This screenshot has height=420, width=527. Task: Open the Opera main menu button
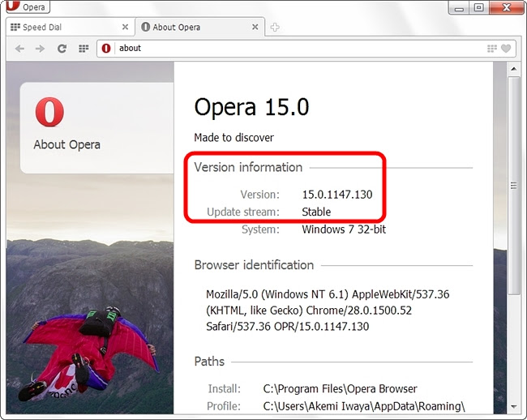click(28, 6)
